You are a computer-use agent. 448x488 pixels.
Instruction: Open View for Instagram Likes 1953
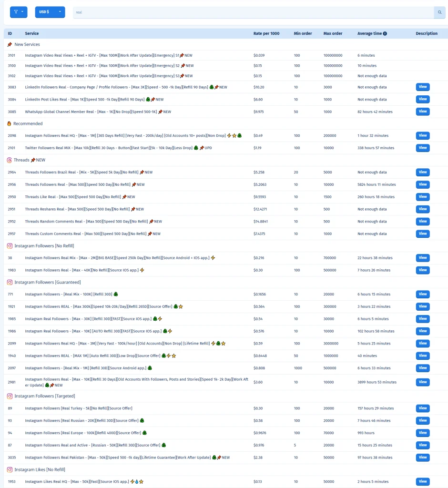pos(423,481)
